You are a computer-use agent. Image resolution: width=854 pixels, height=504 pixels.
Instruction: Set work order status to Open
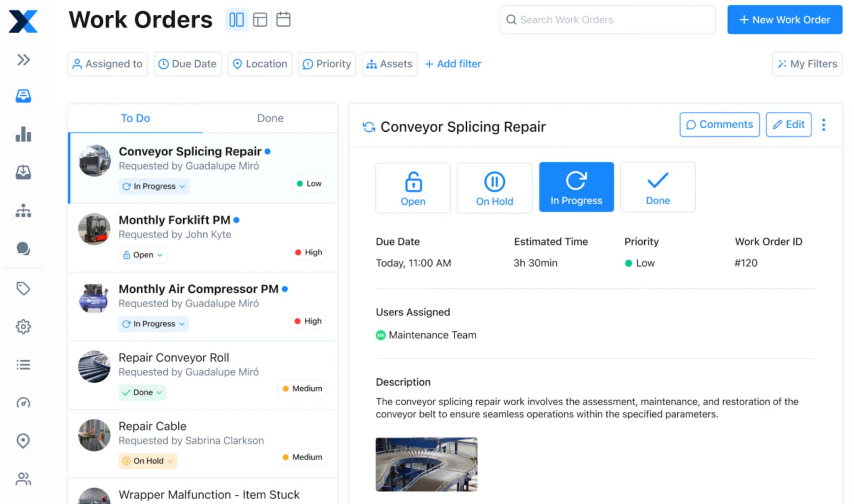point(413,188)
